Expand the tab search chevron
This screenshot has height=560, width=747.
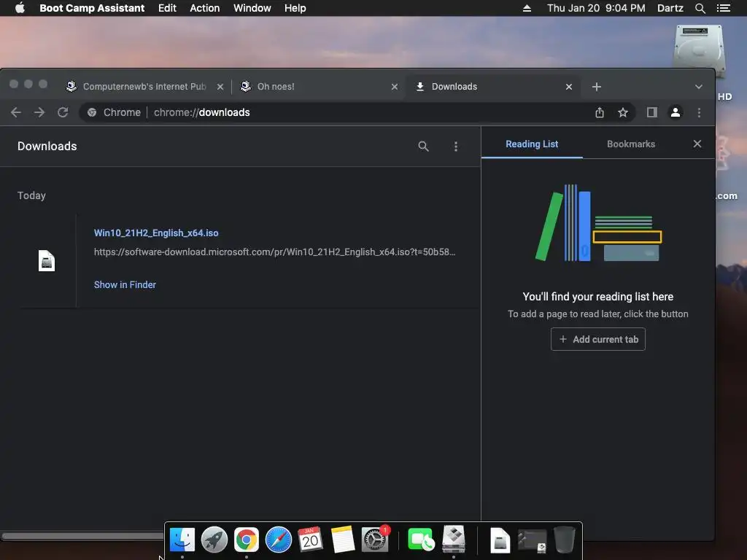pyautogui.click(x=698, y=87)
